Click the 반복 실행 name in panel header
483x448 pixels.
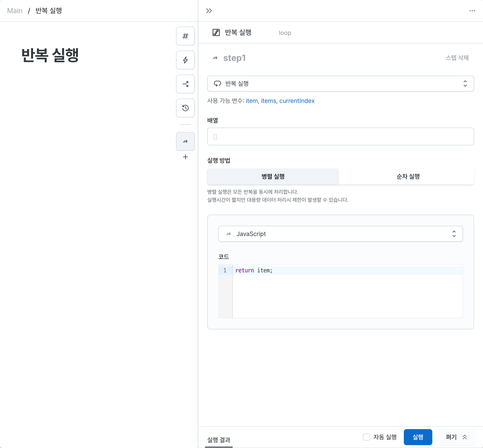tap(238, 32)
